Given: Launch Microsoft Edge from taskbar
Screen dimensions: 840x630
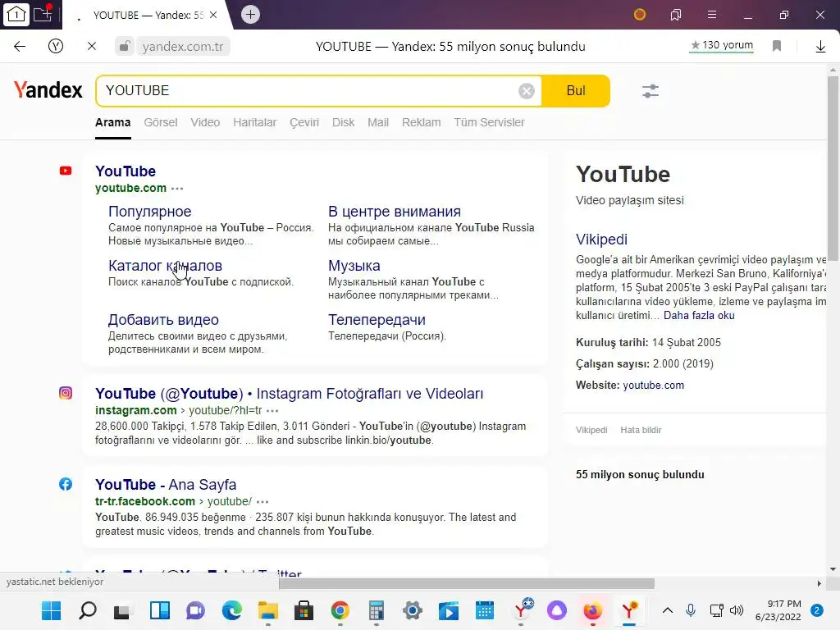Looking at the screenshot, I should pos(232,610).
